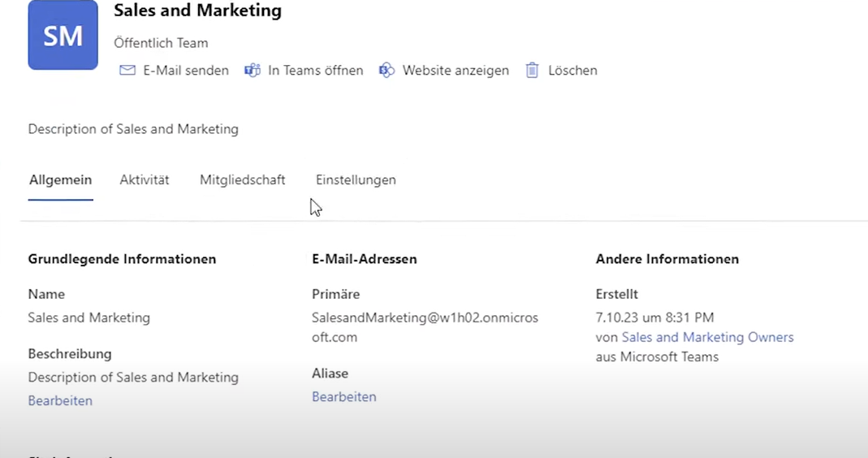Click the description value under Beschreibung

click(133, 377)
